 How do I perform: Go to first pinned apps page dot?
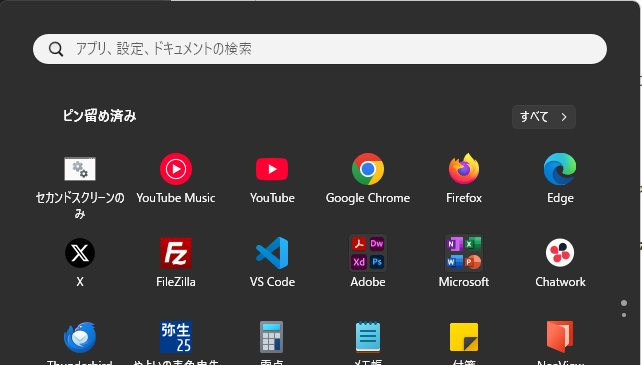tap(624, 303)
